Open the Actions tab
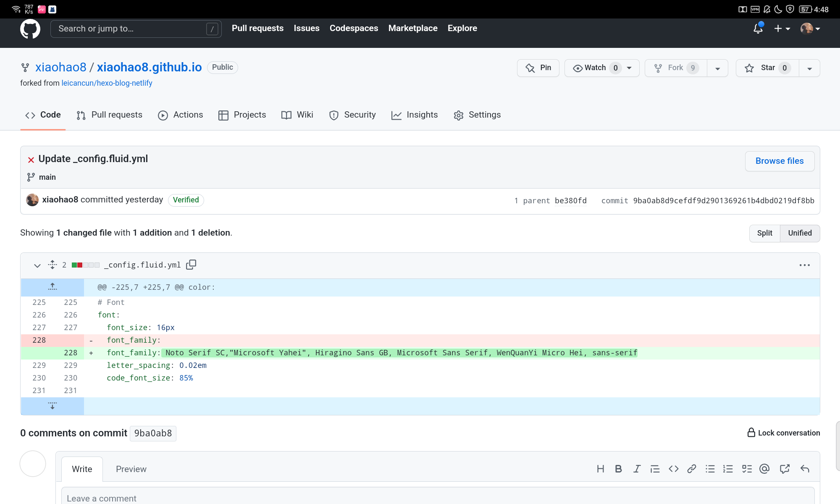The image size is (840, 504). pyautogui.click(x=181, y=115)
